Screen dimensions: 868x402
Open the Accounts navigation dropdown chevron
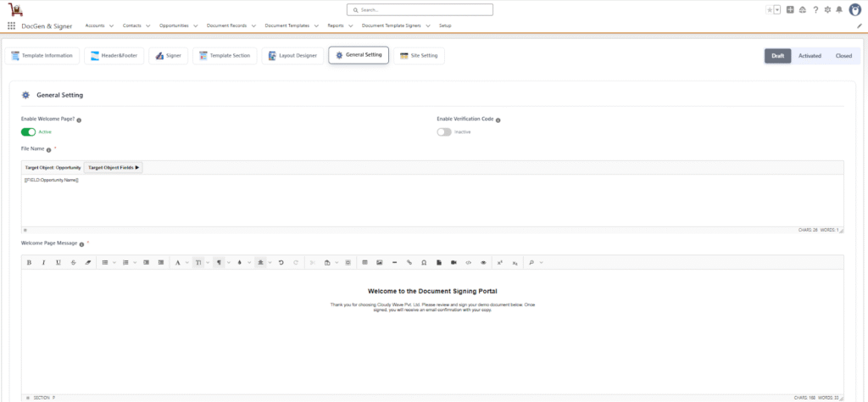click(x=112, y=26)
